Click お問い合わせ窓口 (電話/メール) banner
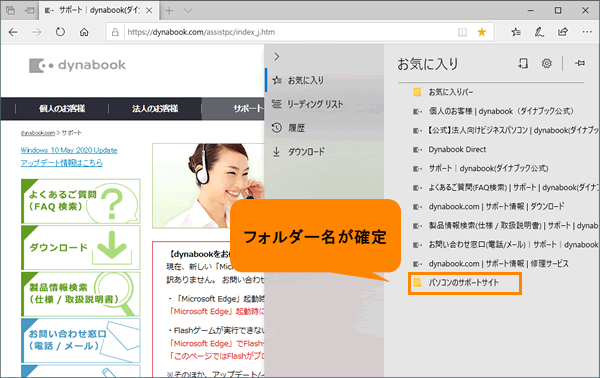This screenshot has width=600, height=378. (81, 341)
